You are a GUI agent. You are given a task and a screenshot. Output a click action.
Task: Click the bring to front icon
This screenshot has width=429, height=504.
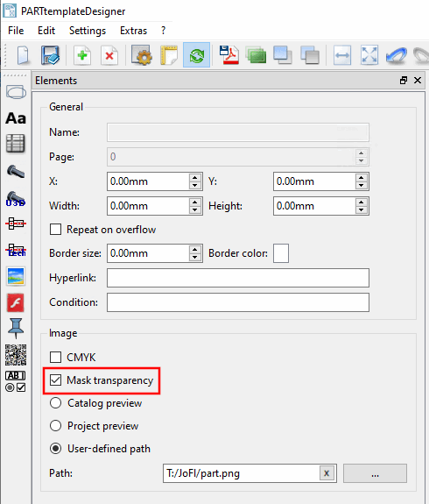tap(283, 55)
